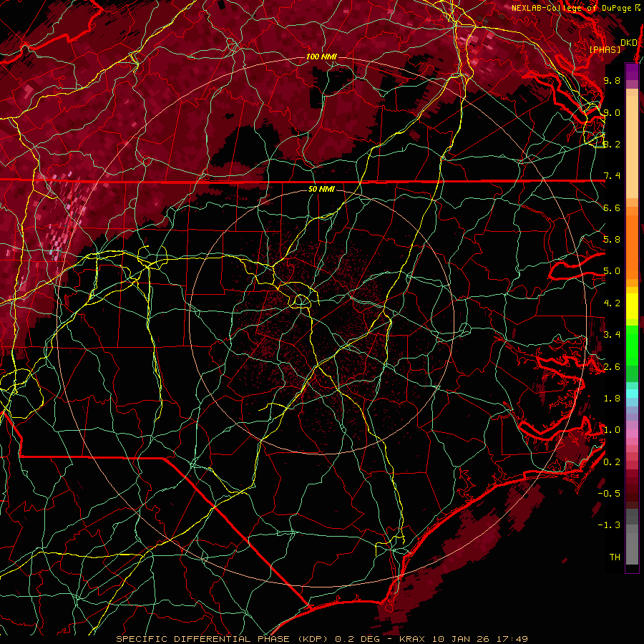Image resolution: width=644 pixels, height=644 pixels.
Task: Click the 7.4 scale value
Action: 612,176
